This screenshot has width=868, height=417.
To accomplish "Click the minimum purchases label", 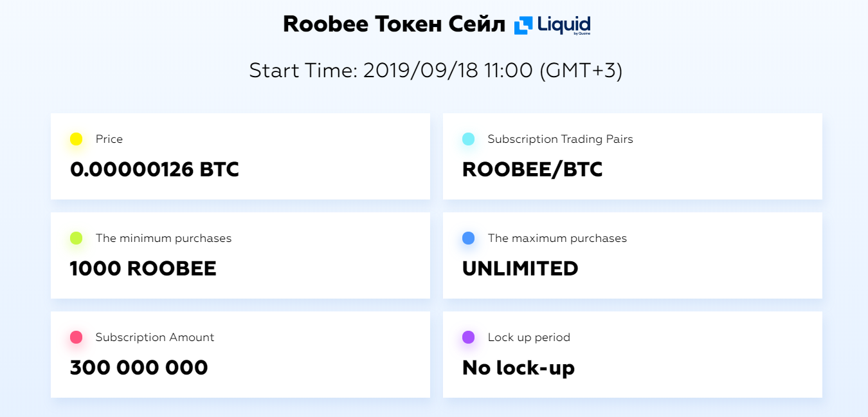I will 163,238.
